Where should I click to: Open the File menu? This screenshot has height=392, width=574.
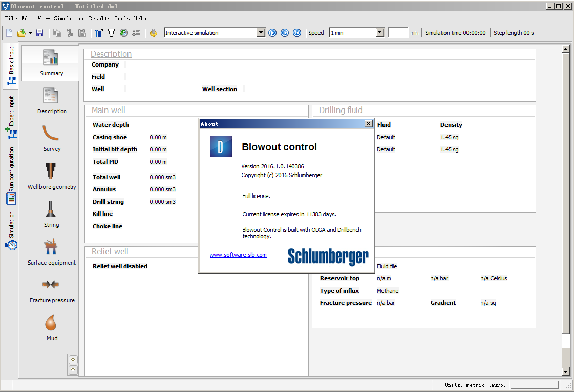pos(11,18)
